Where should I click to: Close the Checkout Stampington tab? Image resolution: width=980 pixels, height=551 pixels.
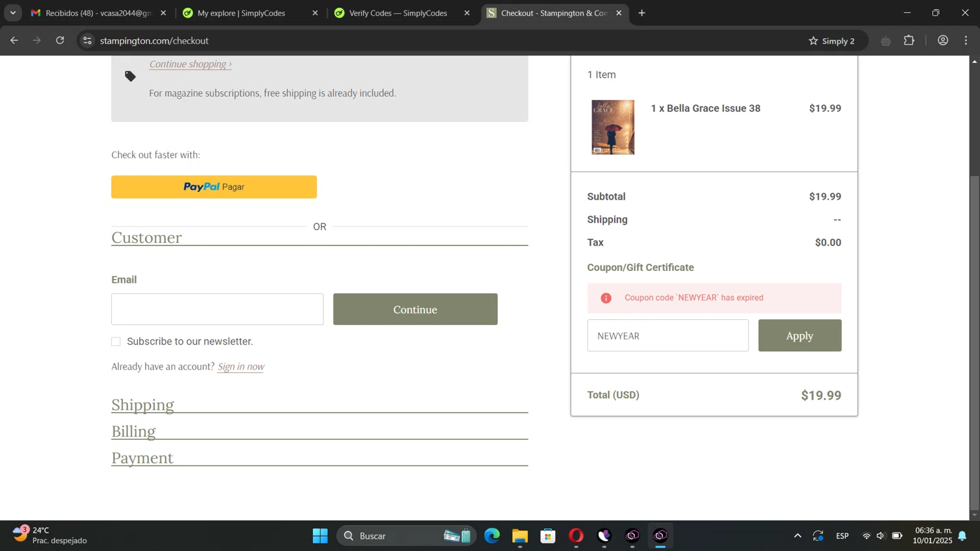coord(619,13)
